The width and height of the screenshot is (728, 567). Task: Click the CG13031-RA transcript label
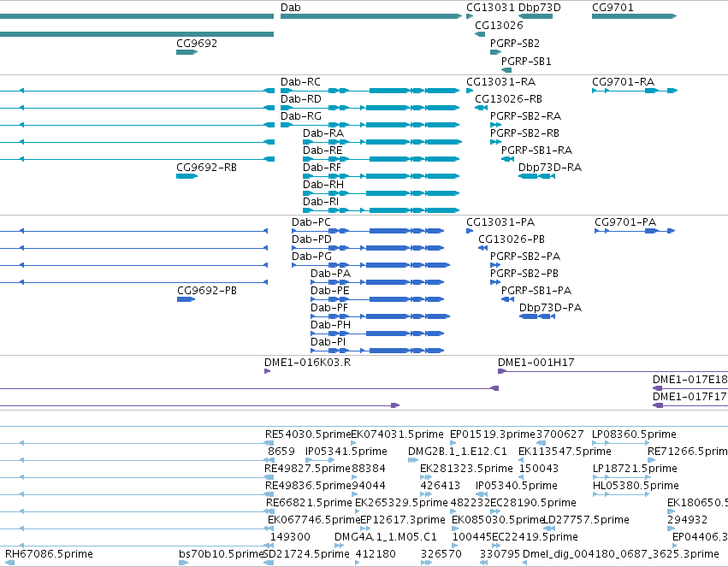tap(501, 82)
